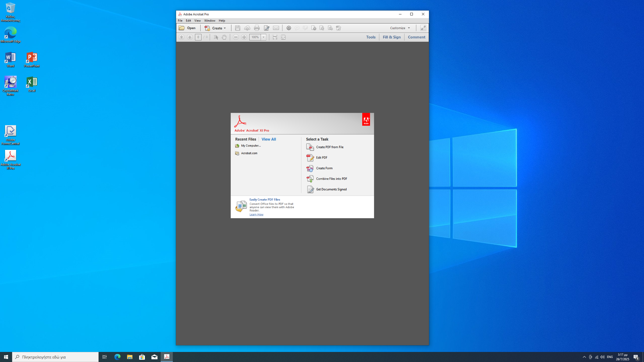
Task: Click the Adobe logo in welcome banner
Action: [x=366, y=119]
